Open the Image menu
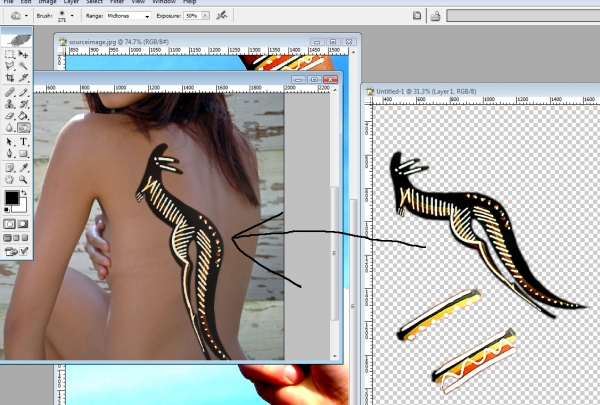The width and height of the screenshot is (600, 405). (47, 2)
